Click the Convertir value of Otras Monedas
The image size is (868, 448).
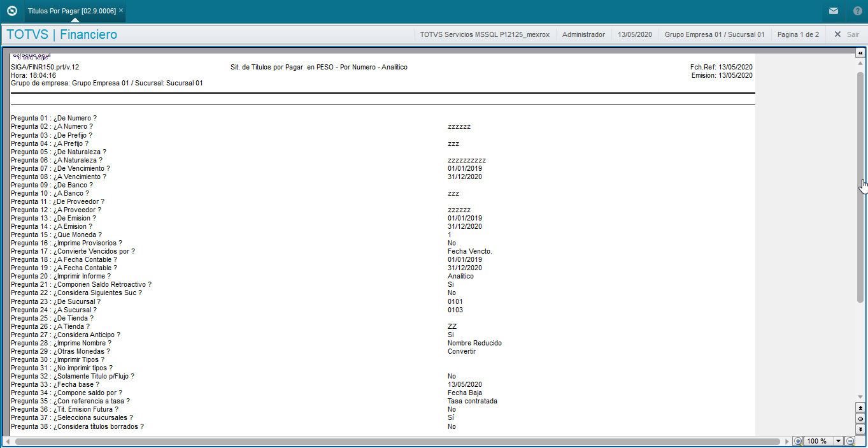pyautogui.click(x=462, y=351)
